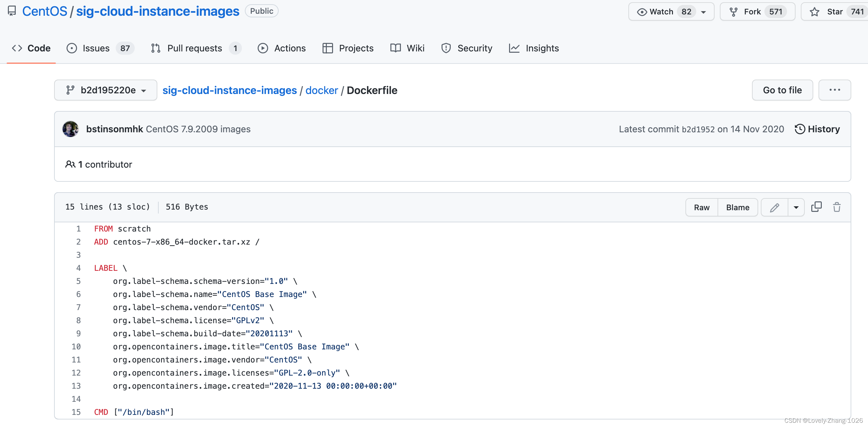Open the three-dots more options menu

pos(834,90)
